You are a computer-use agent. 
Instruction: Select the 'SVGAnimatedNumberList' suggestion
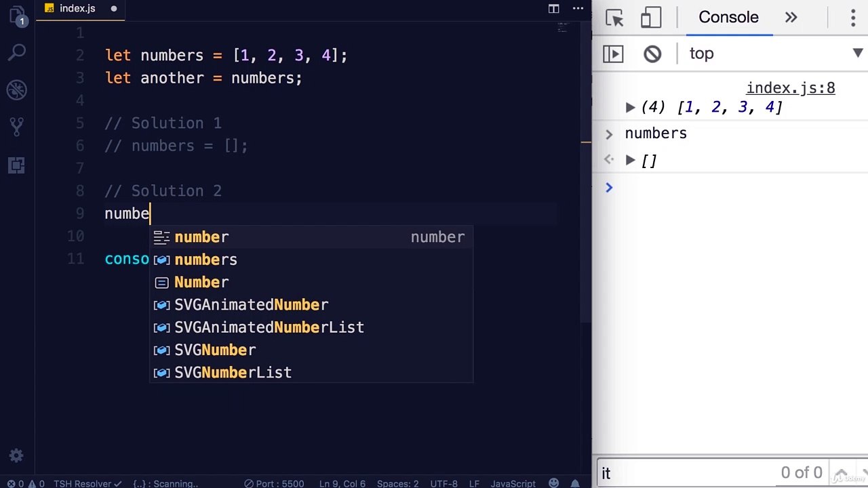point(311,327)
